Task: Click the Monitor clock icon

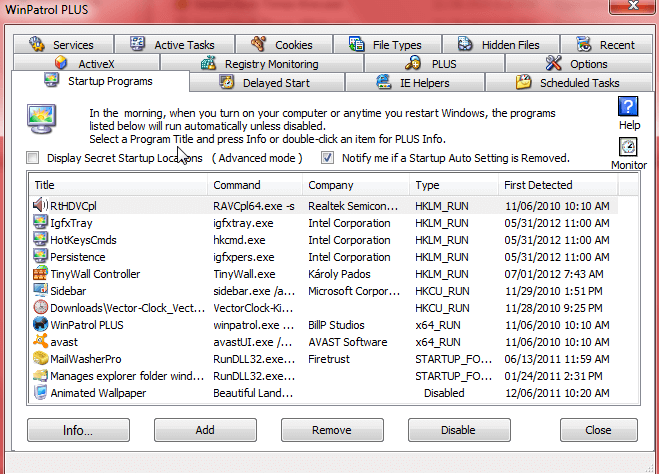Action: point(628,147)
